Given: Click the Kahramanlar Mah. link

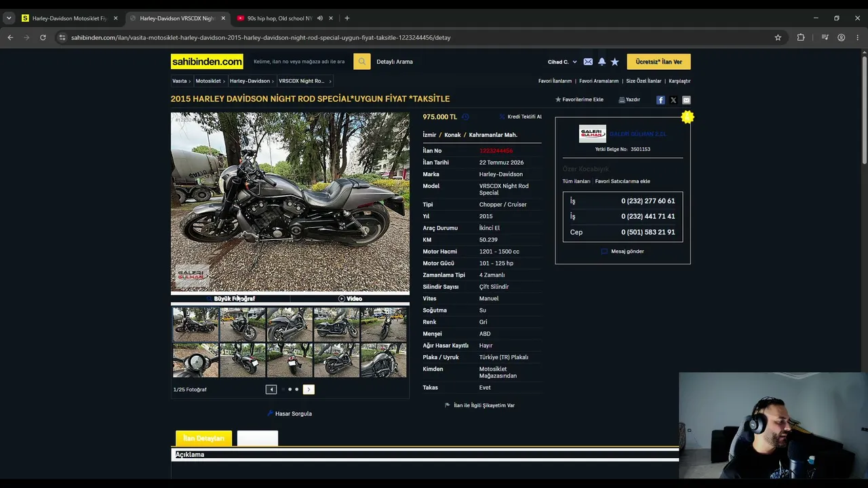Looking at the screenshot, I should pyautogui.click(x=493, y=135).
